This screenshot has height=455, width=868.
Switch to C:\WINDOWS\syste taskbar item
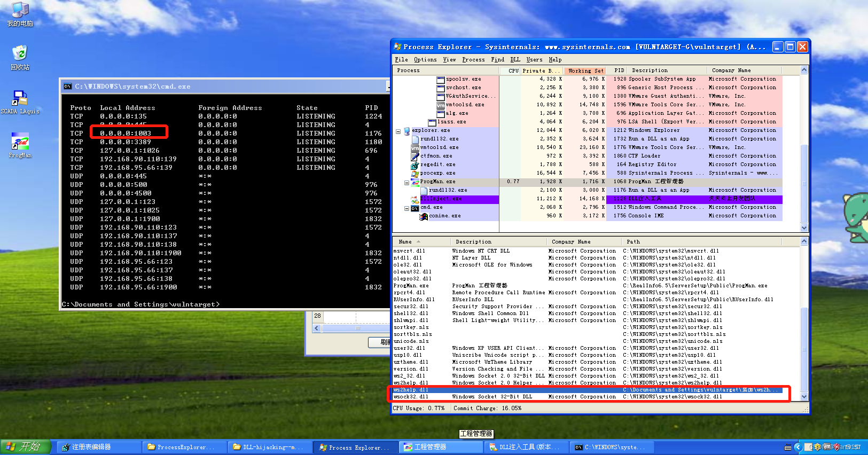click(x=611, y=447)
